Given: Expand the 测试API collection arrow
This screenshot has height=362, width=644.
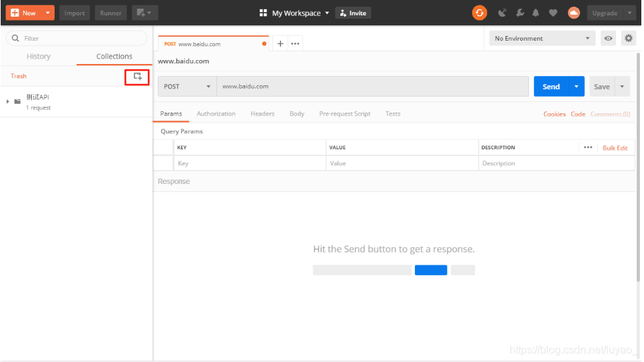Looking at the screenshot, I should [7, 101].
